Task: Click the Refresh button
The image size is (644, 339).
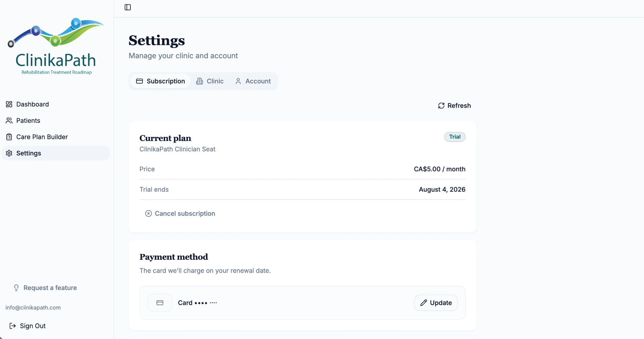Action: point(454,106)
